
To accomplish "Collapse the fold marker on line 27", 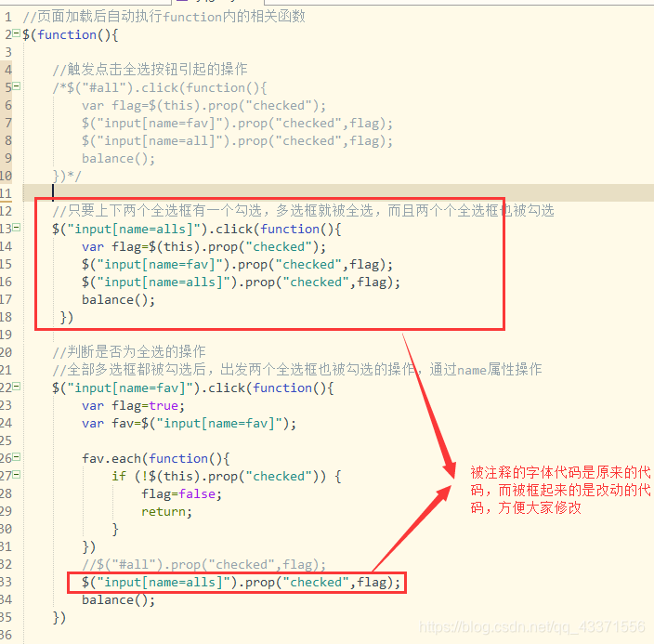I will [x=17, y=475].
